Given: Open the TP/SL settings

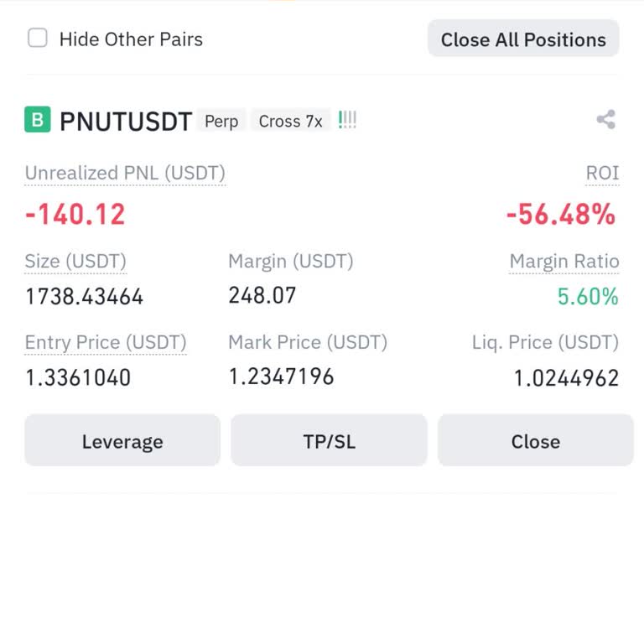Looking at the screenshot, I should (329, 441).
